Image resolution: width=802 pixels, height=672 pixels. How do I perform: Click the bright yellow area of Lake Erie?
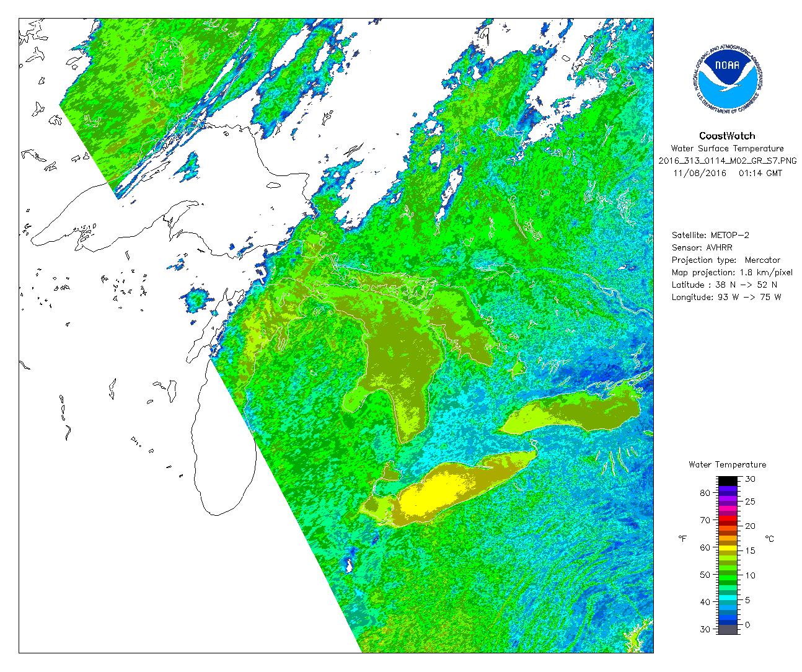(x=434, y=493)
